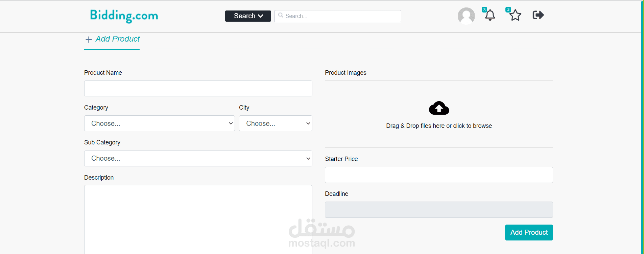Click the Description label
644x254 pixels.
tap(99, 178)
